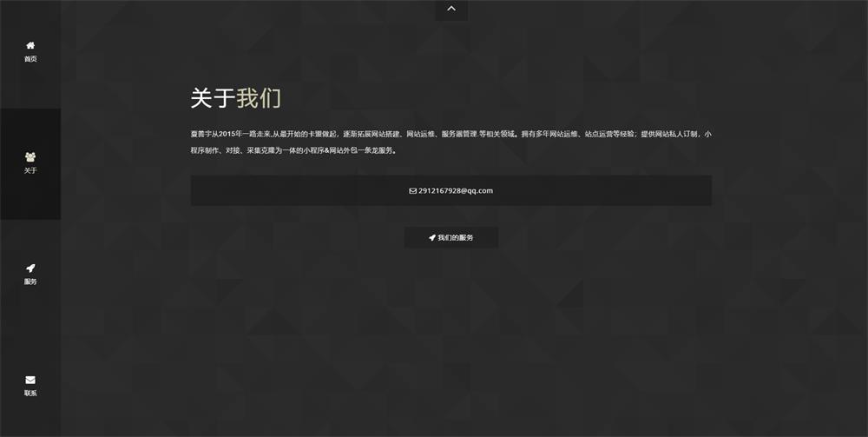This screenshot has height=437, width=868.
Task: Open the 我们的服务 button
Action: (451, 237)
